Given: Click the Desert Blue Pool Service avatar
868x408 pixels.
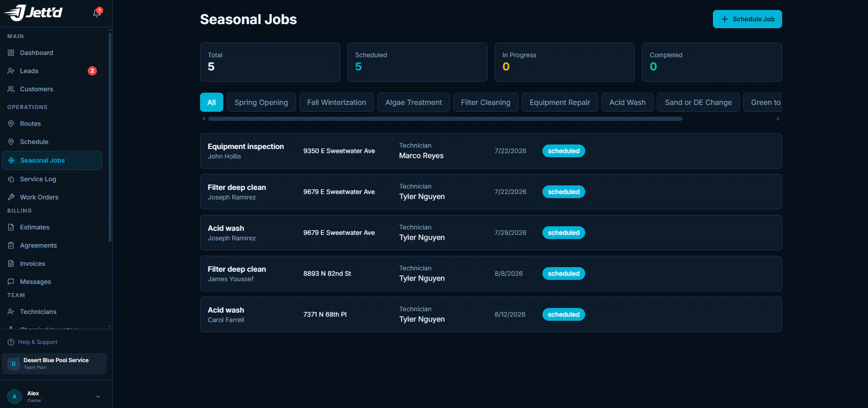Looking at the screenshot, I should (14, 364).
